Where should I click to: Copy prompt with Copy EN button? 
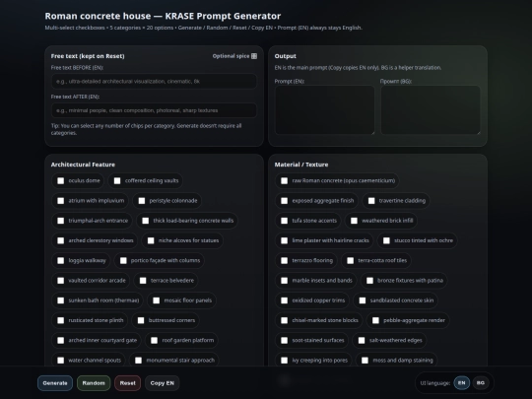tap(163, 383)
